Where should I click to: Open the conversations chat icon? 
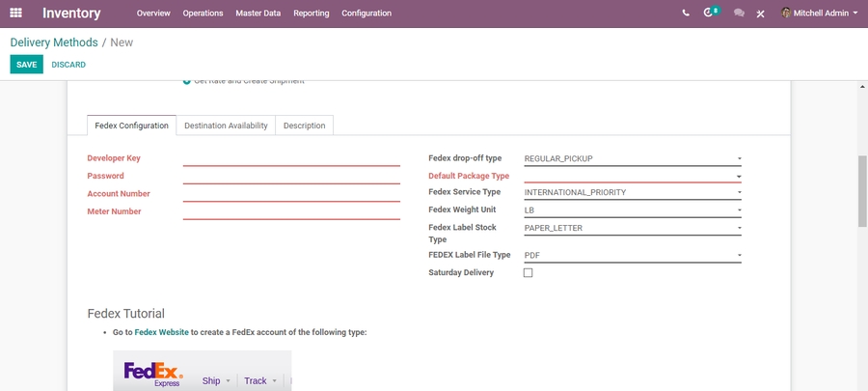739,14
